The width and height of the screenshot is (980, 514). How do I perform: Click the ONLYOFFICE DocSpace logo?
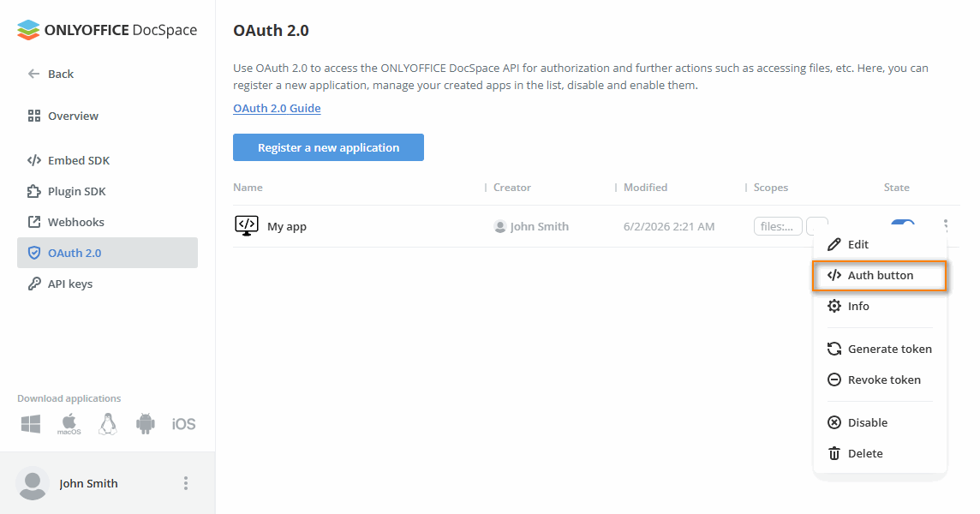[x=107, y=30]
